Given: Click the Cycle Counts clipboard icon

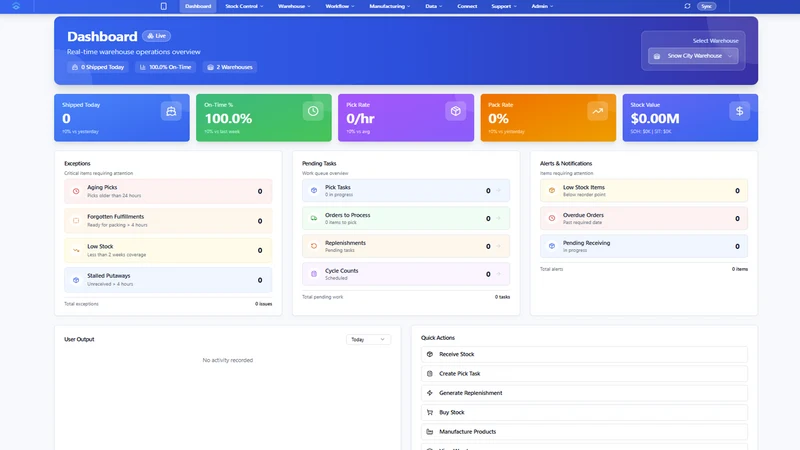Looking at the screenshot, I should (314, 274).
